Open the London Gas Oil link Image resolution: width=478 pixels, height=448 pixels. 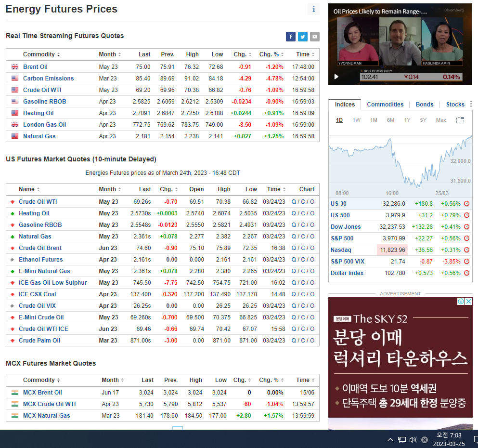tap(44, 125)
